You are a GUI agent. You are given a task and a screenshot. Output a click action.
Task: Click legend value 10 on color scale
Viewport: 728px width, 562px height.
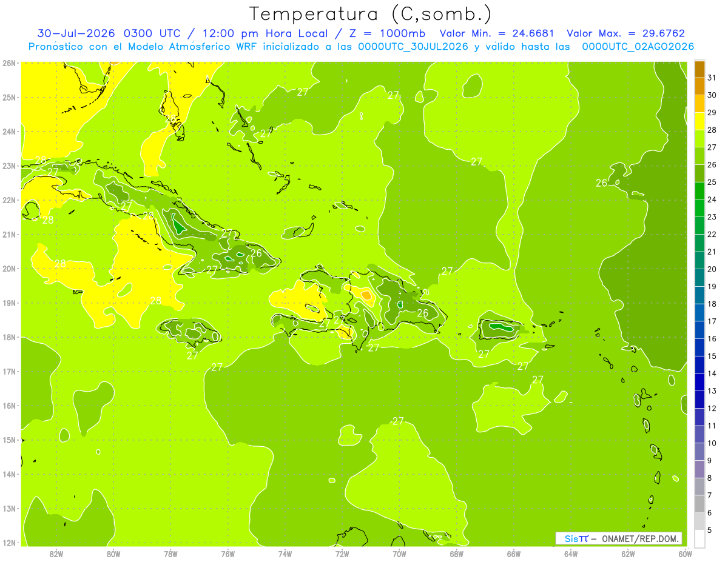[x=712, y=443]
